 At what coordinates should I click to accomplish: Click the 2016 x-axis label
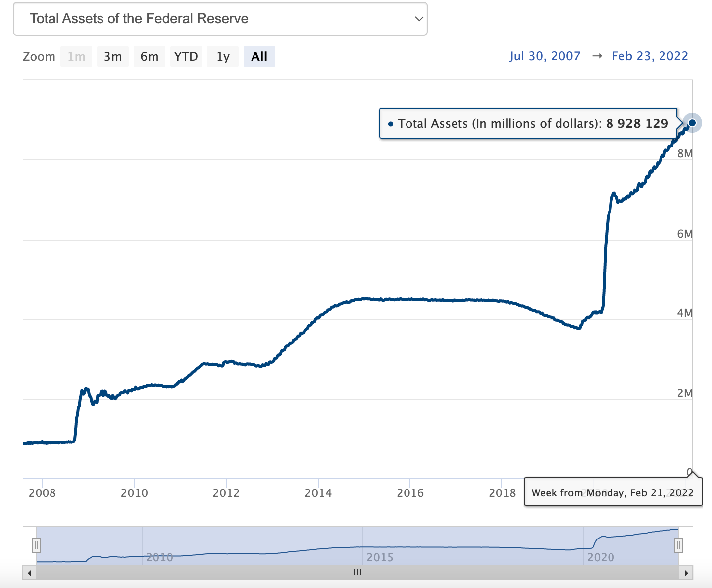pyautogui.click(x=410, y=493)
